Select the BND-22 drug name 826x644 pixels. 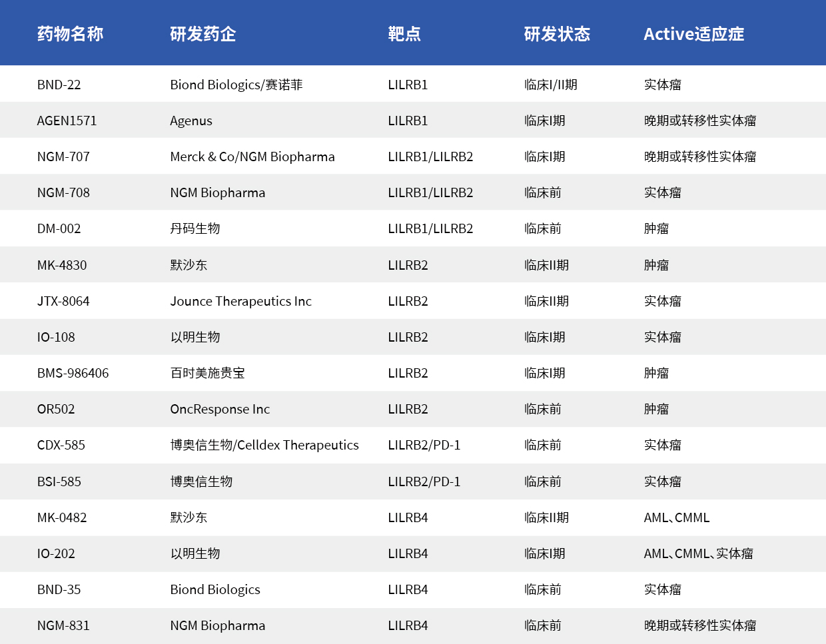coord(58,84)
